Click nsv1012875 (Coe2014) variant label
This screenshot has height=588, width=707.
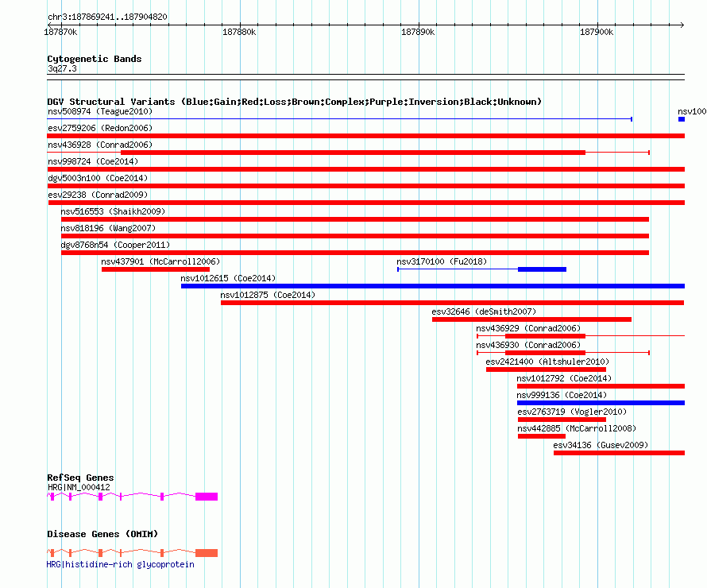click(x=268, y=295)
